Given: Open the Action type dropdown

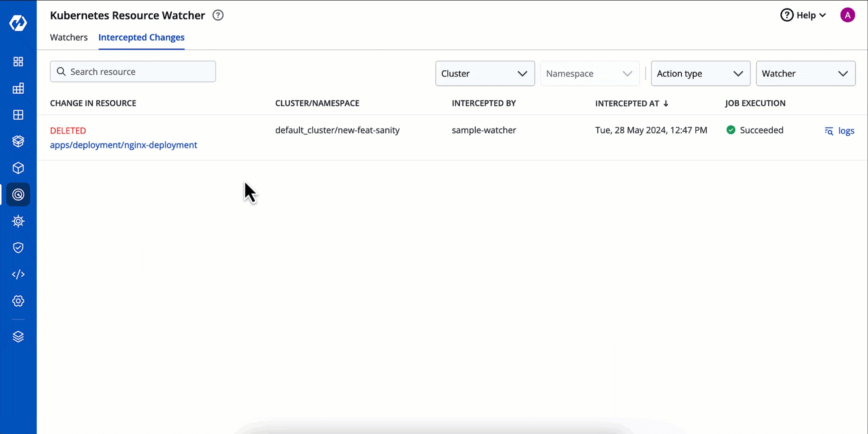Looking at the screenshot, I should (x=700, y=73).
